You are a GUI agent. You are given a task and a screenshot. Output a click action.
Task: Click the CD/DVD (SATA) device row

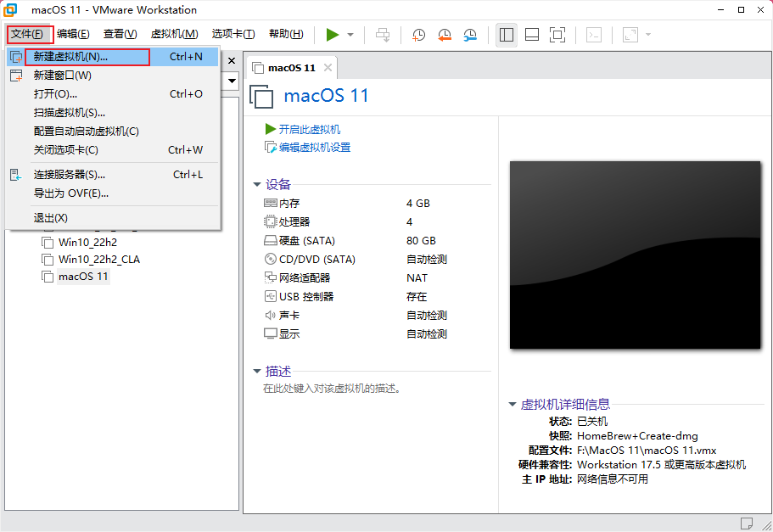[377, 260]
